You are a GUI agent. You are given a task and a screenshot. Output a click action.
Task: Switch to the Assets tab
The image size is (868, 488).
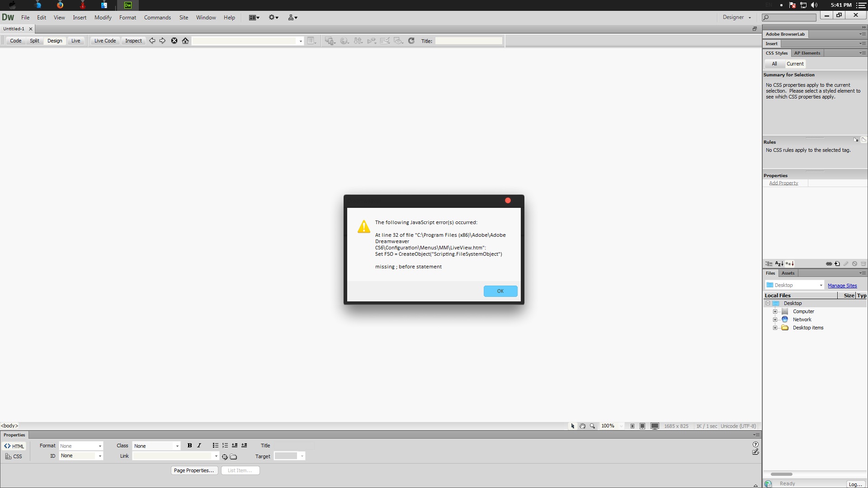(788, 273)
